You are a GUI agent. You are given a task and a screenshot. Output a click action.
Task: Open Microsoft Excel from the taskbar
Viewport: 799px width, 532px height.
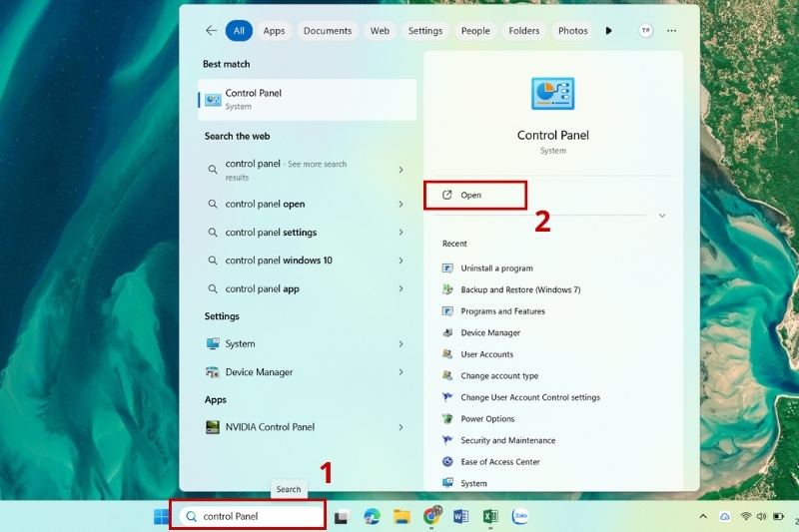(490, 516)
